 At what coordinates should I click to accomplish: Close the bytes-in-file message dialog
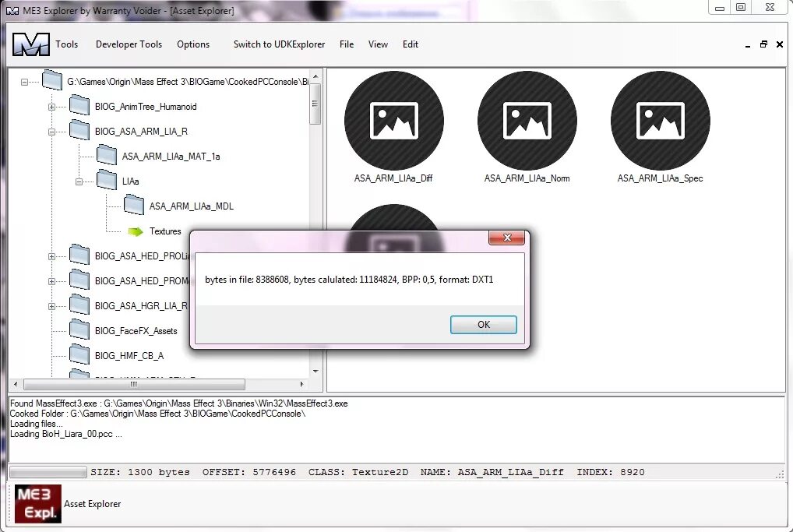507,238
